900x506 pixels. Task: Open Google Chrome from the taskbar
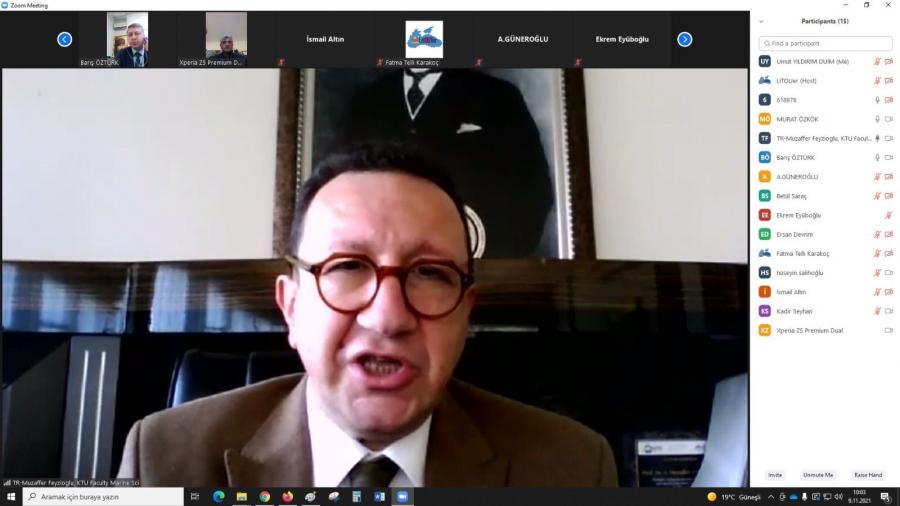pos(264,497)
